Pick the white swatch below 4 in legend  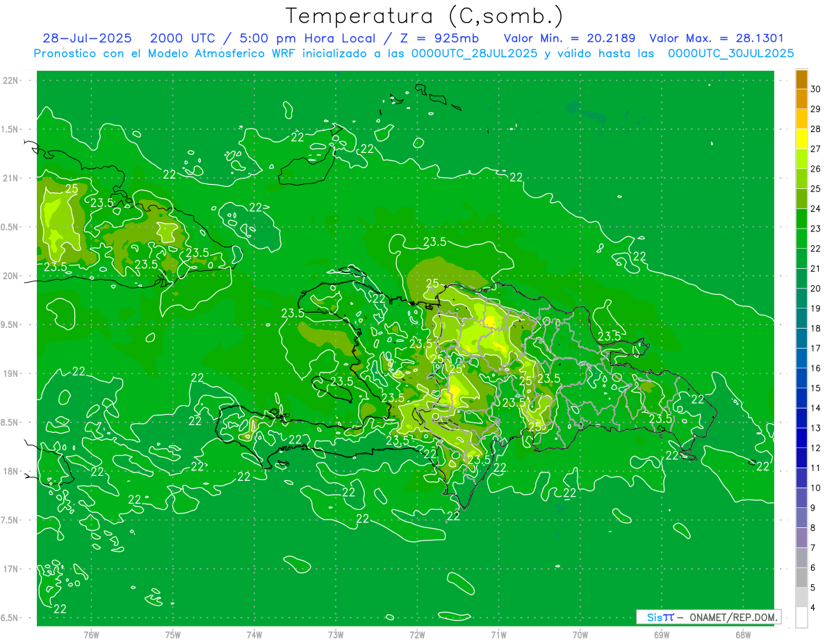click(x=801, y=618)
